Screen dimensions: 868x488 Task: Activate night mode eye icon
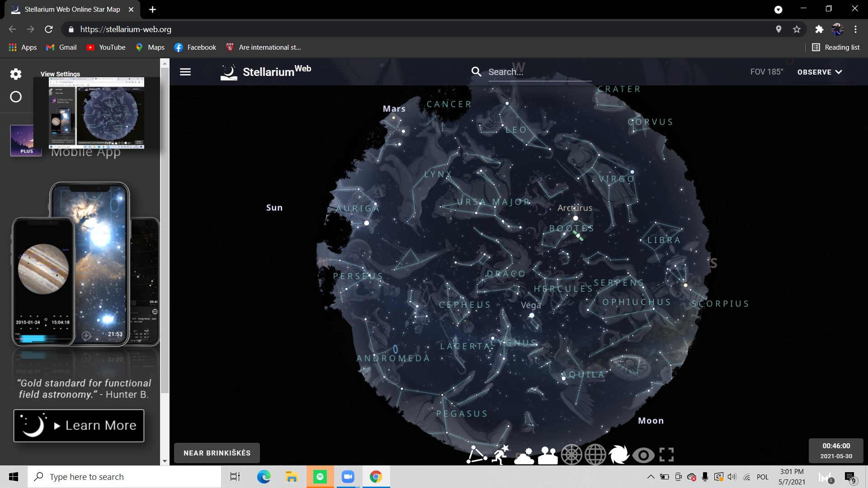point(643,455)
